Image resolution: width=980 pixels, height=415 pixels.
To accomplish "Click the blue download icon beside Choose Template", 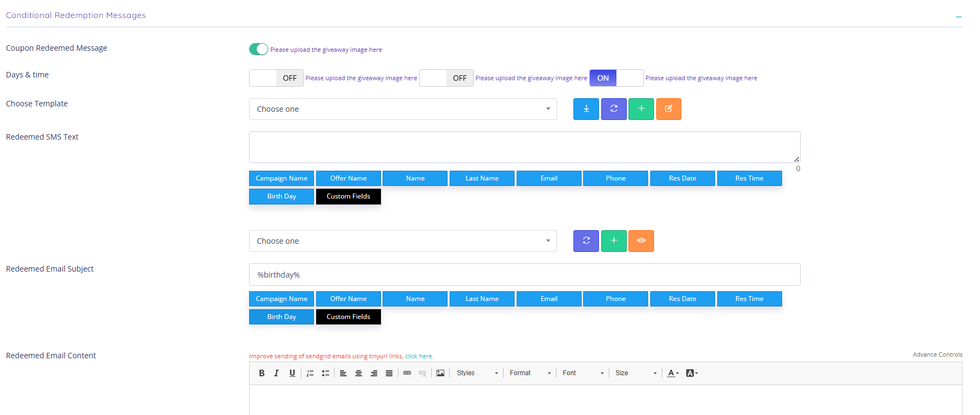I will pyautogui.click(x=586, y=109).
